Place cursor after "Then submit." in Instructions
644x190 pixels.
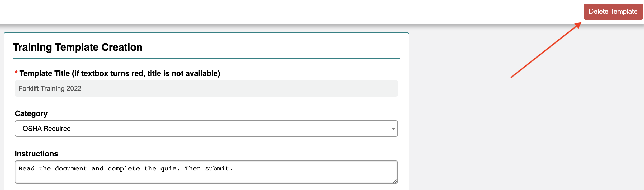point(233,169)
